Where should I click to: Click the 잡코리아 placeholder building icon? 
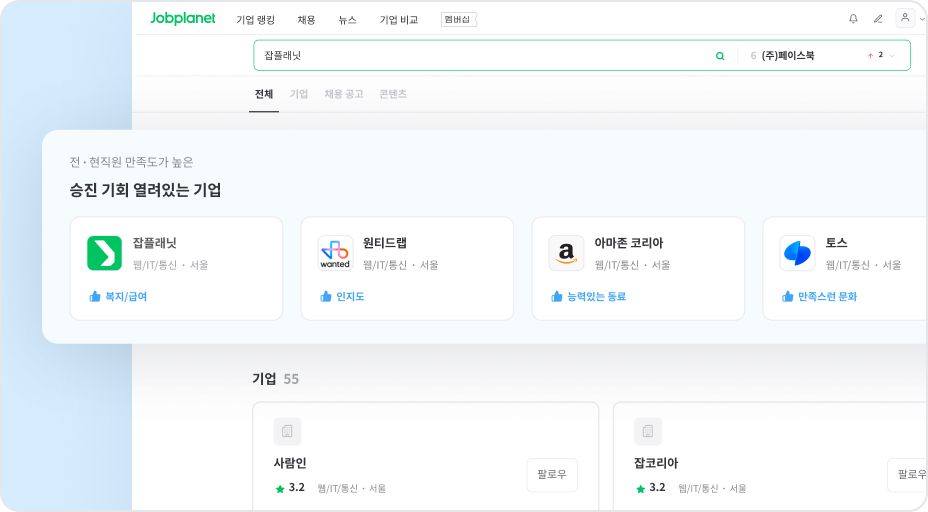[x=648, y=432]
